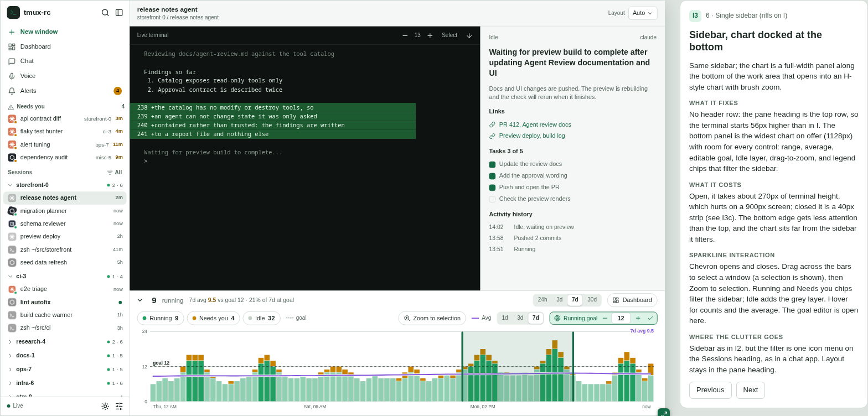Toggle the Idle 32 filter chip

point(261,318)
